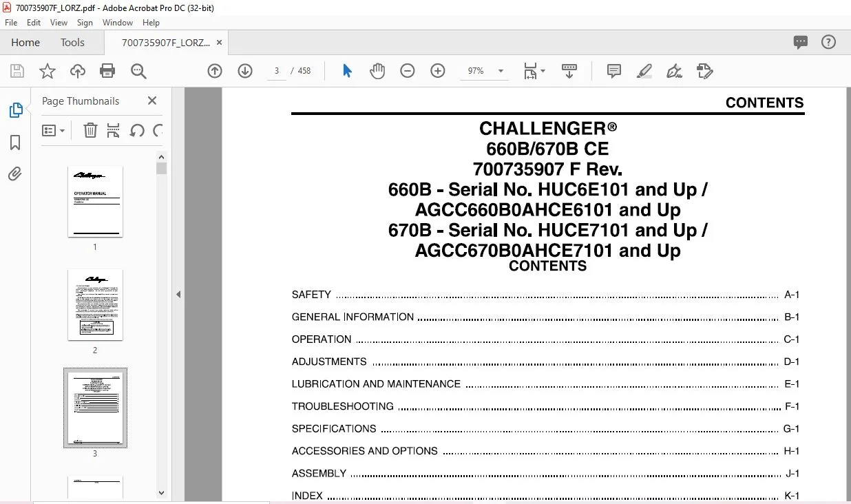Activate the Hand pan tool
851x504 pixels.
point(377,71)
